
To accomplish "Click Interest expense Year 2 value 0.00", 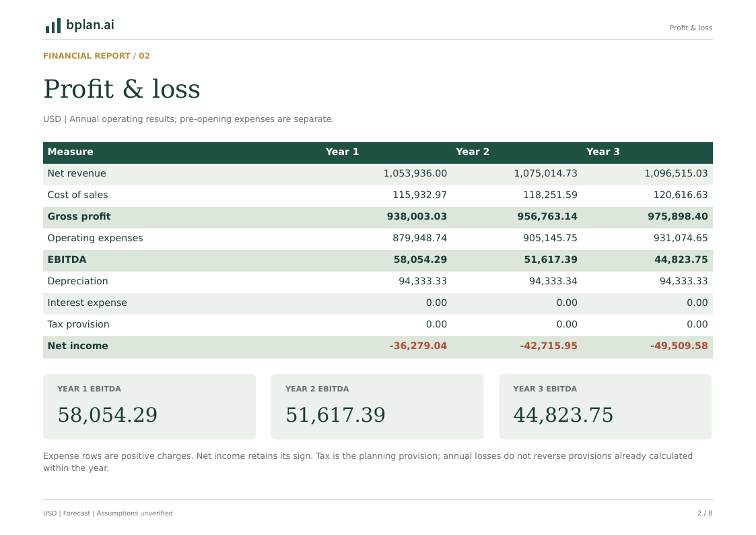I will [567, 303].
